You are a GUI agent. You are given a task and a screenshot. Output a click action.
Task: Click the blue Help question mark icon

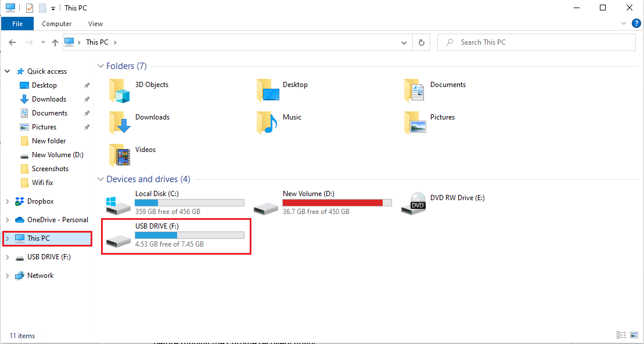coord(636,23)
